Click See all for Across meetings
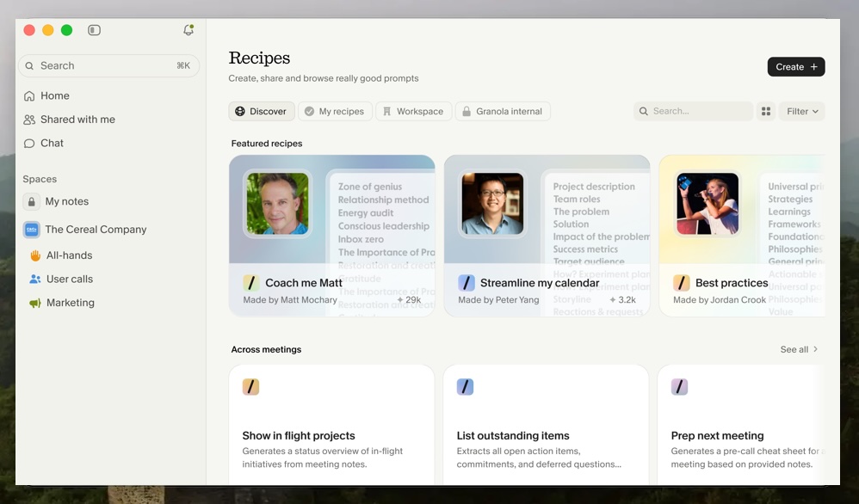 799,349
